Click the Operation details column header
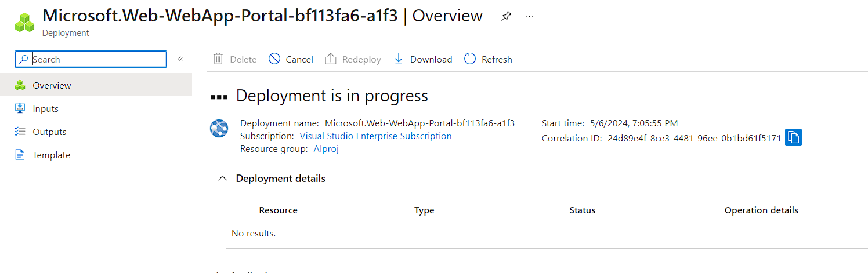This screenshot has height=273, width=868. [x=761, y=210]
